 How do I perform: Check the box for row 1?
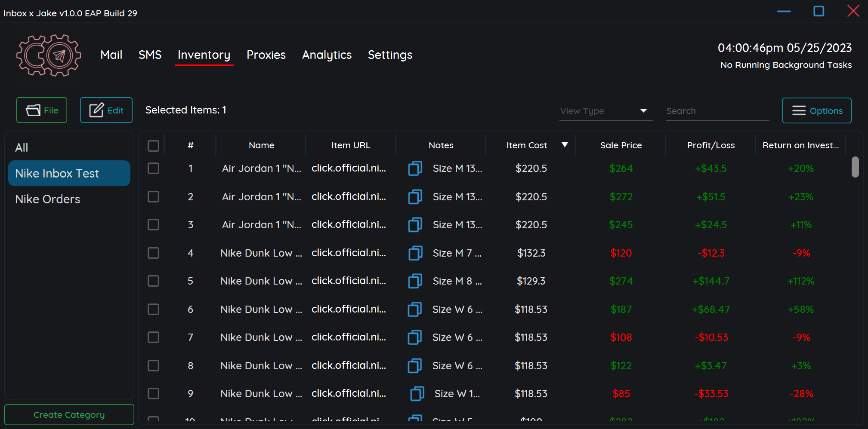click(x=153, y=168)
